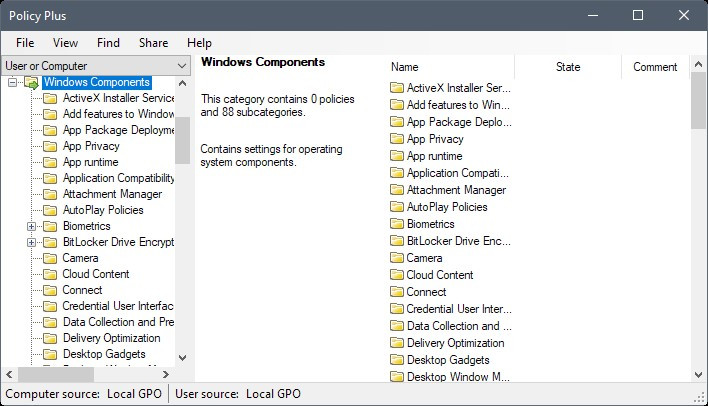Click the AutoPlay Policies folder icon in tree
The image size is (708, 406).
click(x=50, y=210)
